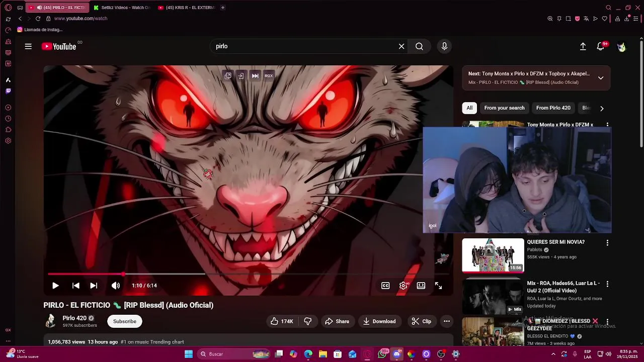
Task: Subscribe to Pirlo 420 channel
Action: 125,321
